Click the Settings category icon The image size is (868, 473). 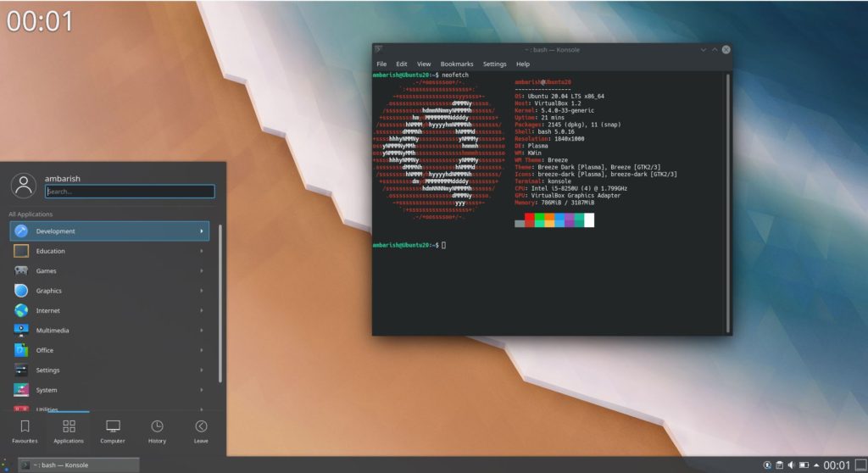[x=21, y=370]
